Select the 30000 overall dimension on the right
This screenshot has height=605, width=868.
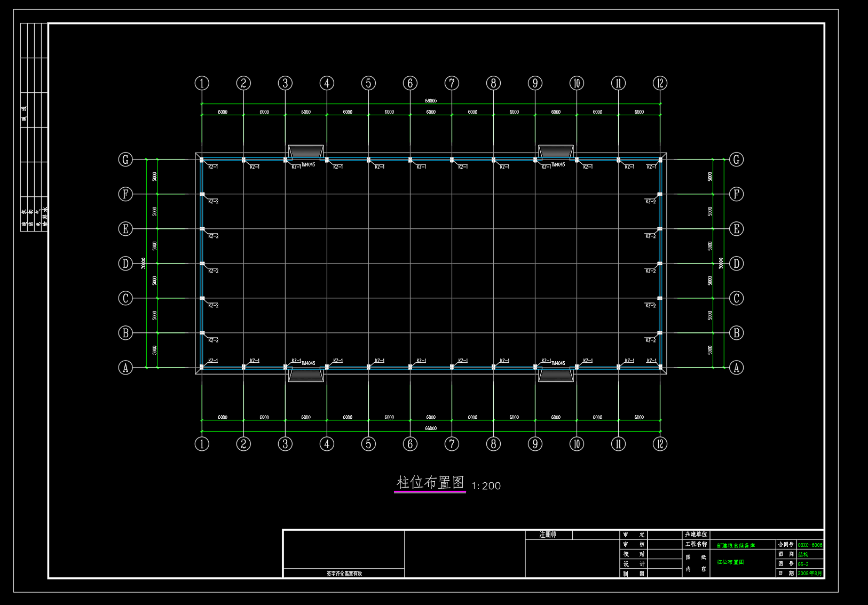[721, 263]
